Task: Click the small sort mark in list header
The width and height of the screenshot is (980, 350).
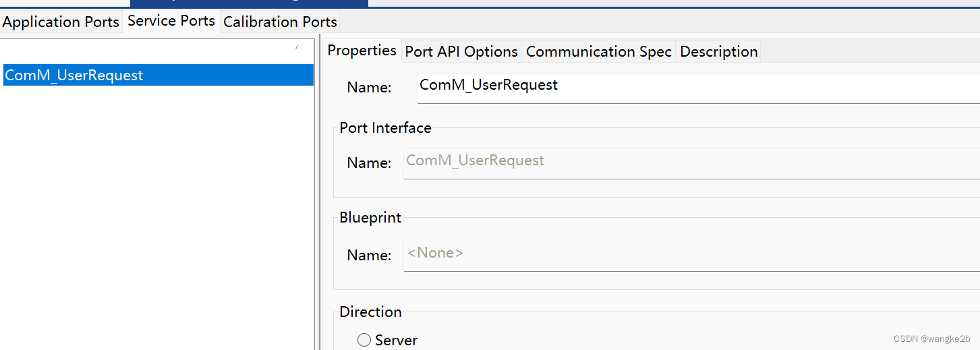Action: tap(297, 47)
